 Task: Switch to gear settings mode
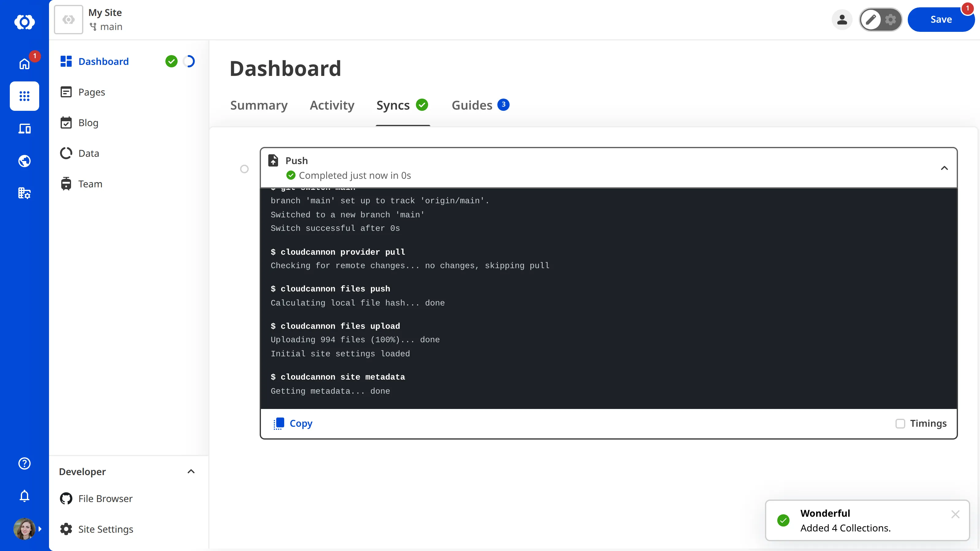tap(890, 19)
